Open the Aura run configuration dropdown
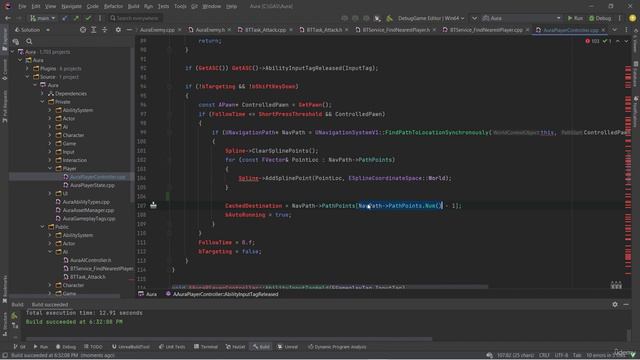 click(x=522, y=18)
